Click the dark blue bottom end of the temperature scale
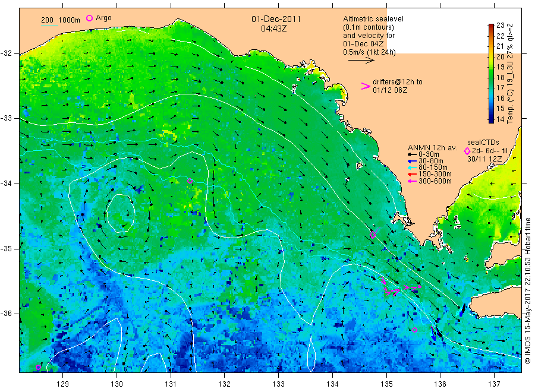The width and height of the screenshot is (535, 392). pyautogui.click(x=491, y=120)
